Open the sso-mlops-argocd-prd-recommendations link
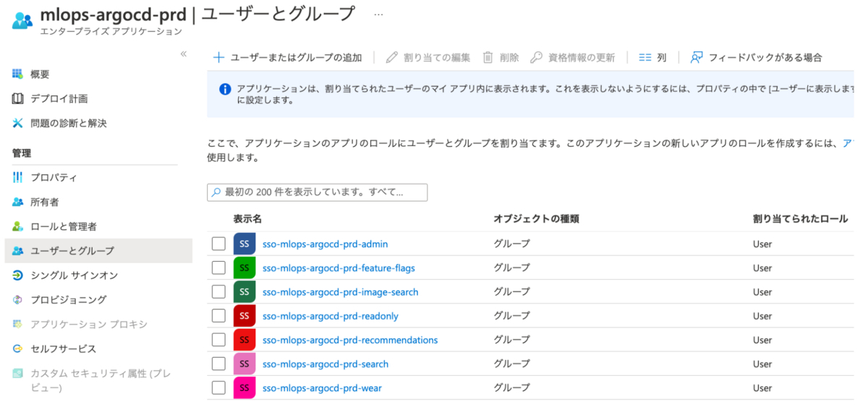Viewport: 868px width, 407px height. (x=350, y=340)
